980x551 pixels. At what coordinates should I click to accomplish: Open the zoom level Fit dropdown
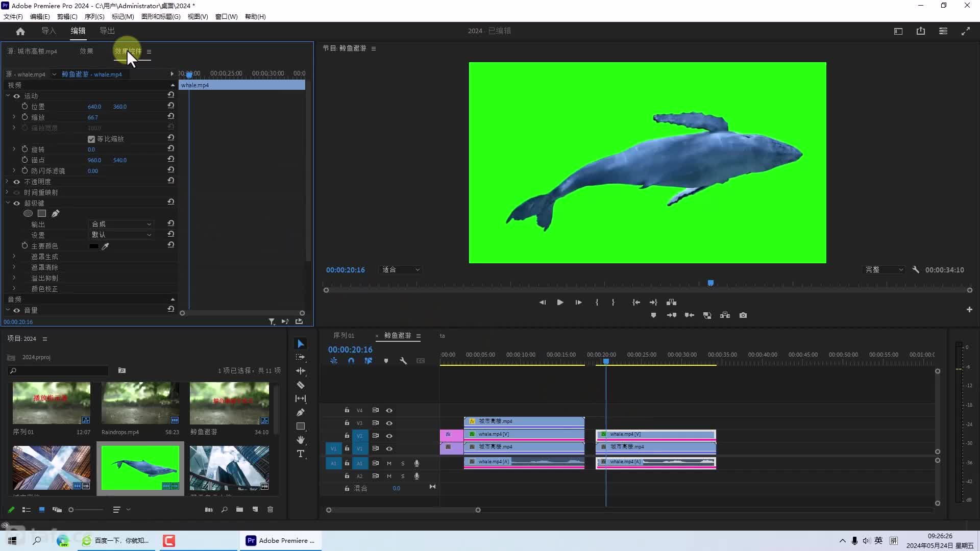tap(401, 269)
